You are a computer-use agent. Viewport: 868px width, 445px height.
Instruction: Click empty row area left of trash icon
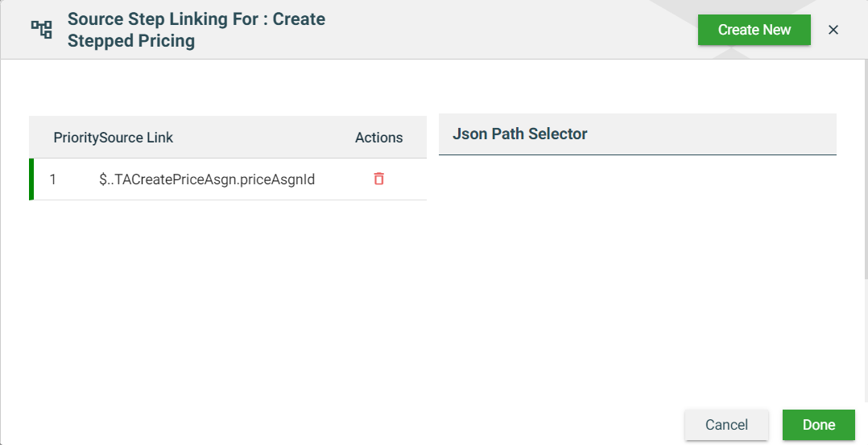[342, 179]
